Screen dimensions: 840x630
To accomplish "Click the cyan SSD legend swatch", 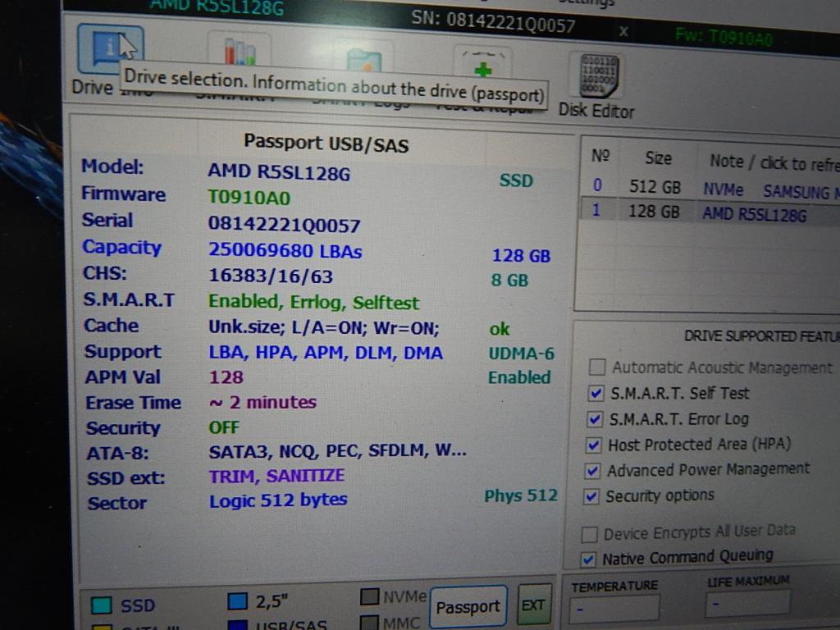I will coord(101,605).
